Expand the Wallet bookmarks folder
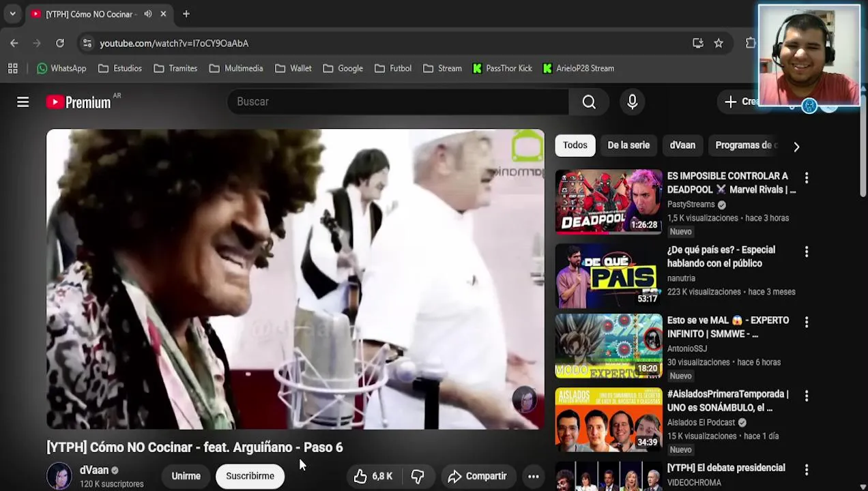868x491 pixels. pos(293,68)
